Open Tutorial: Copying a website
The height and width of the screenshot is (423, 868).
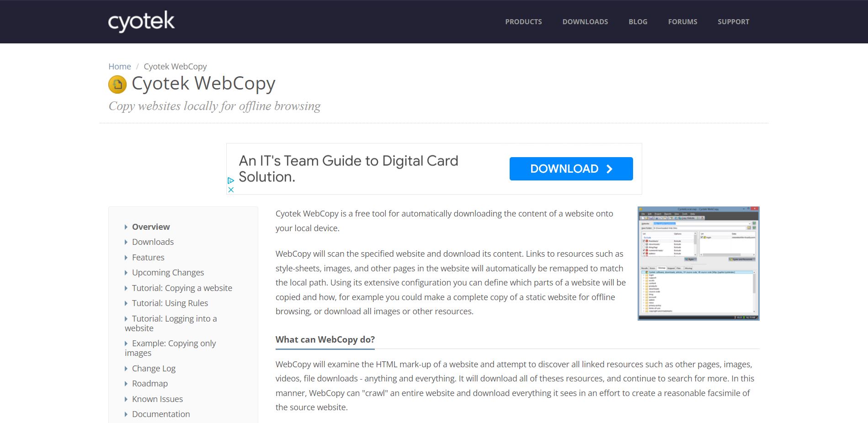coord(182,288)
